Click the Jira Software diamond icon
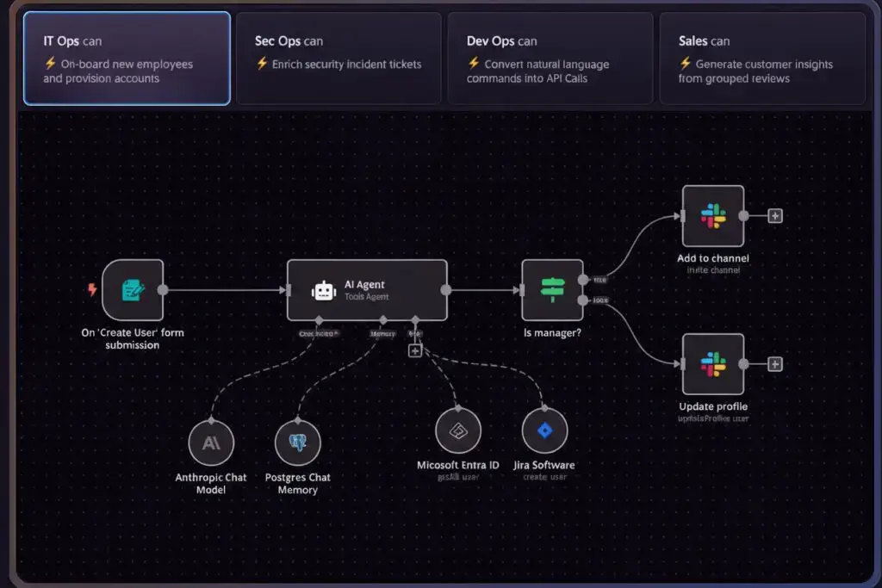The width and height of the screenshot is (882, 588). [x=543, y=431]
